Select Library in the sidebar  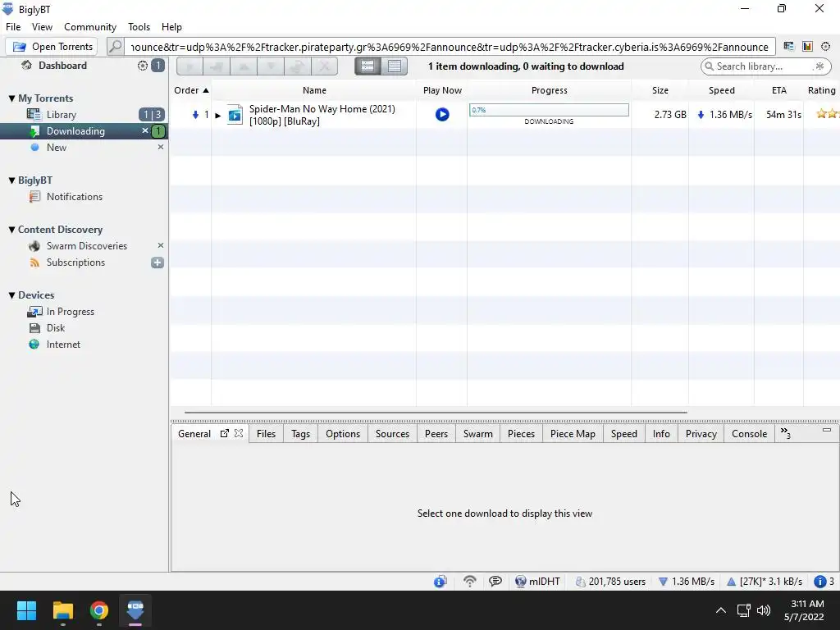61,115
